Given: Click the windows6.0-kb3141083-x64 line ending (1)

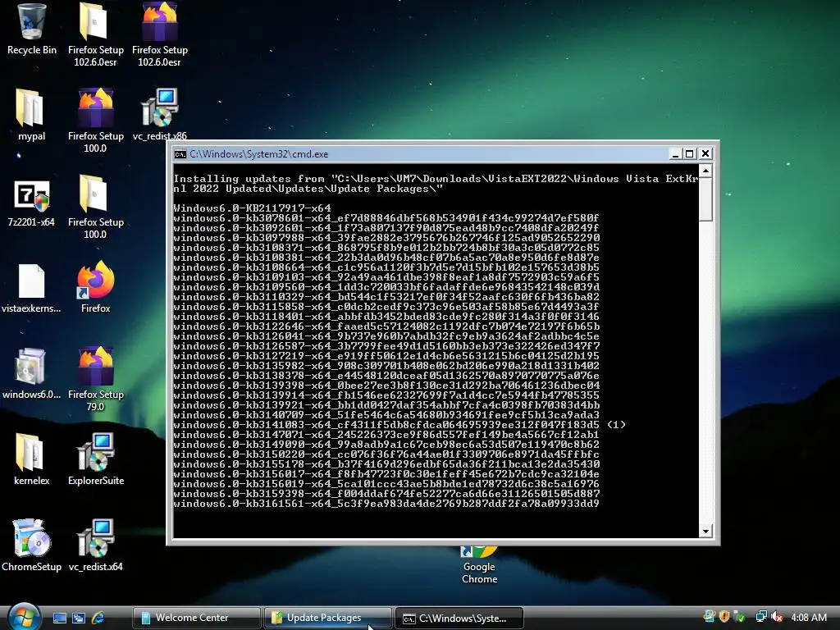Looking at the screenshot, I should tap(399, 425).
